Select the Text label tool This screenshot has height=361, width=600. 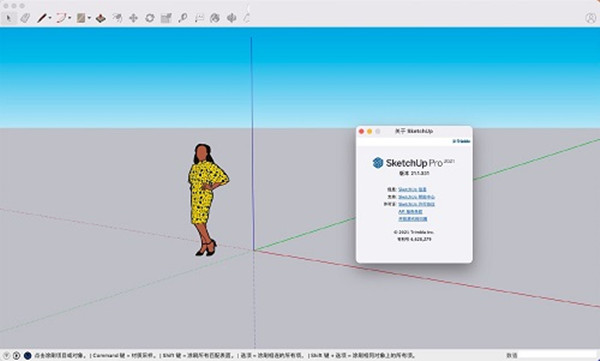[x=199, y=18]
